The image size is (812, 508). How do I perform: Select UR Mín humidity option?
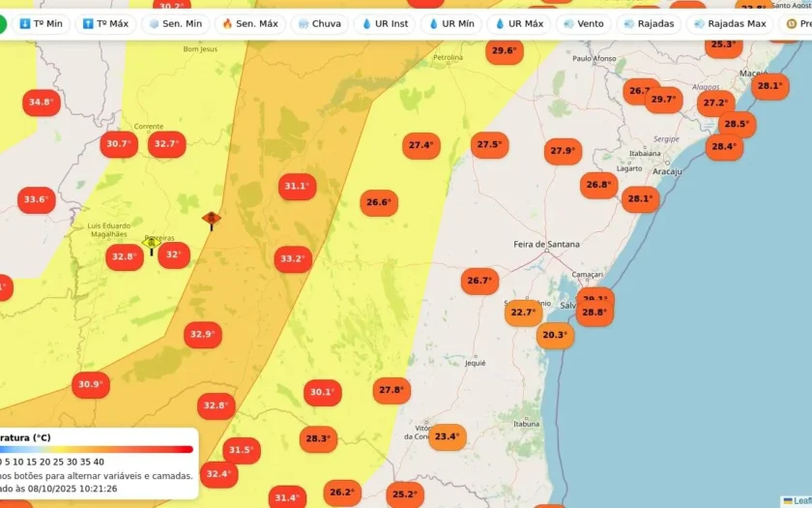451,24
